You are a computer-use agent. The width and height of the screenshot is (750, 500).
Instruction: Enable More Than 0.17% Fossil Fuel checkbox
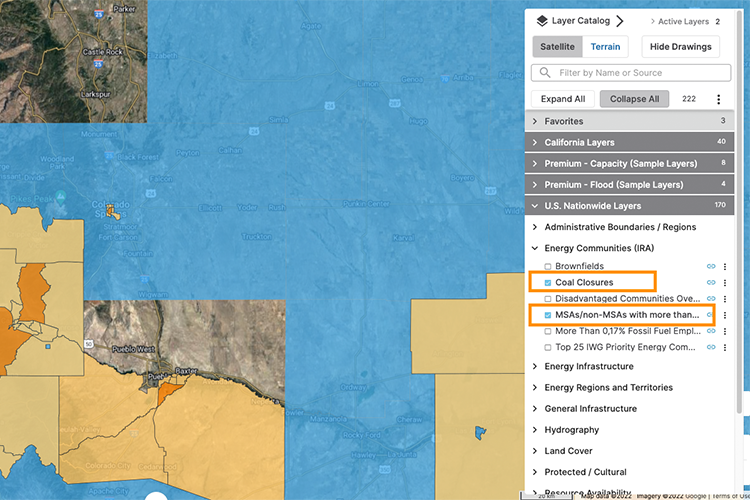point(548,332)
